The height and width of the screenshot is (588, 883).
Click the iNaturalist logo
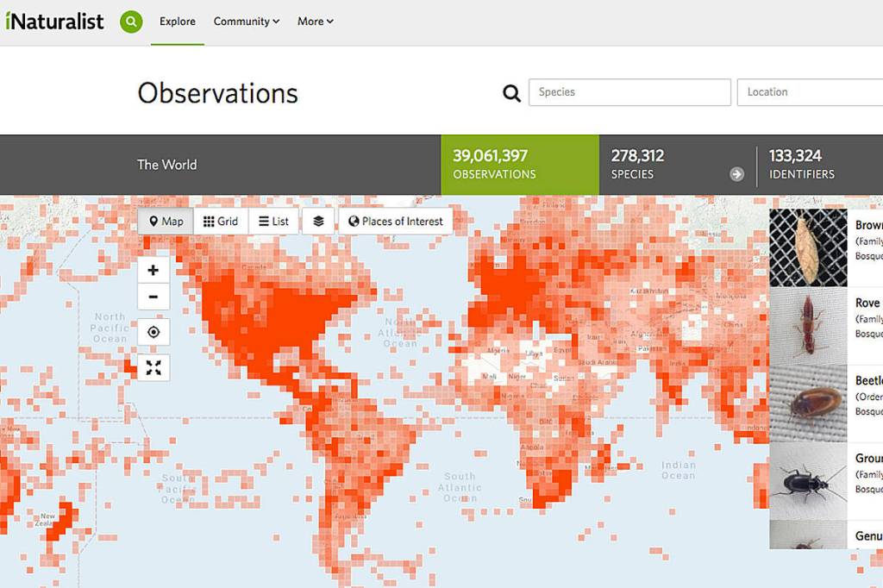pyautogui.click(x=54, y=22)
